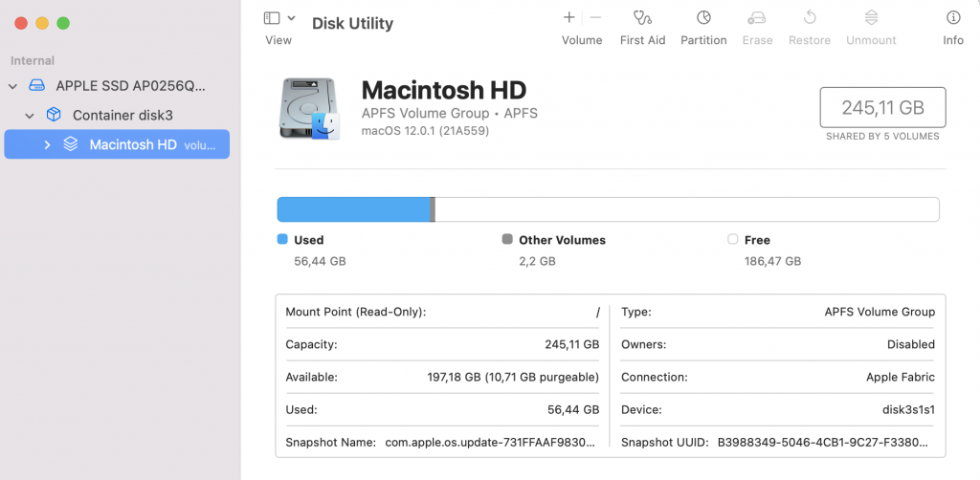This screenshot has height=480, width=980.
Task: Click the Snapshot UUID B3988349 value
Action: 823,443
